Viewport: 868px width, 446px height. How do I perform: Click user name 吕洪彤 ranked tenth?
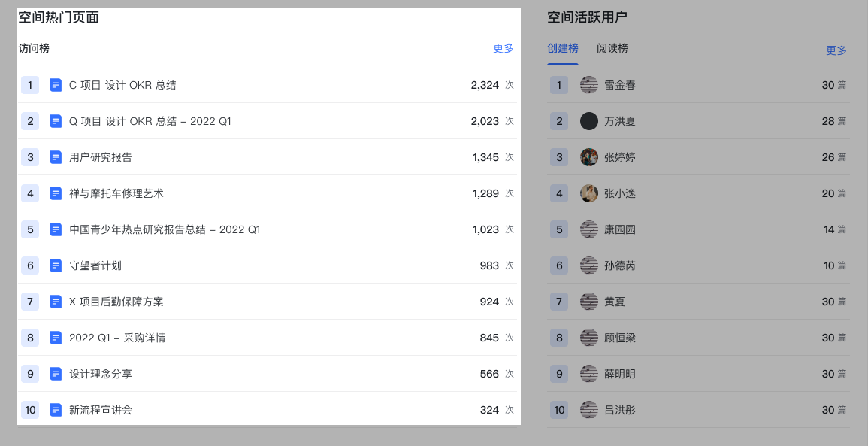(620, 410)
